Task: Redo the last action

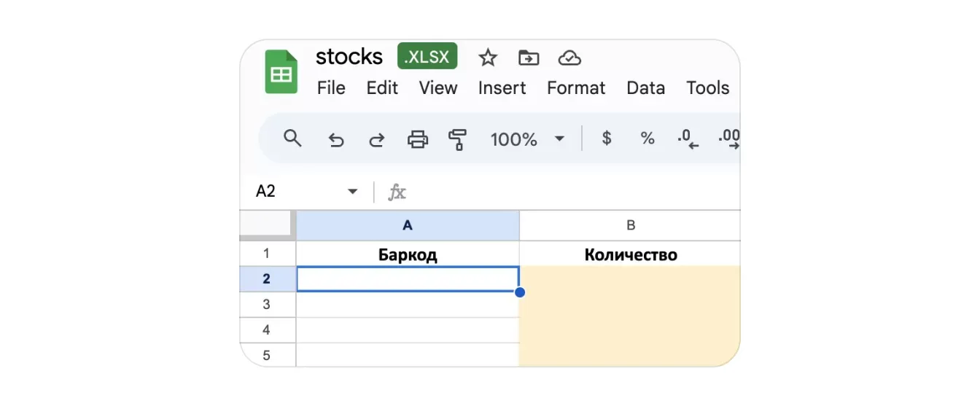Action: [x=376, y=139]
